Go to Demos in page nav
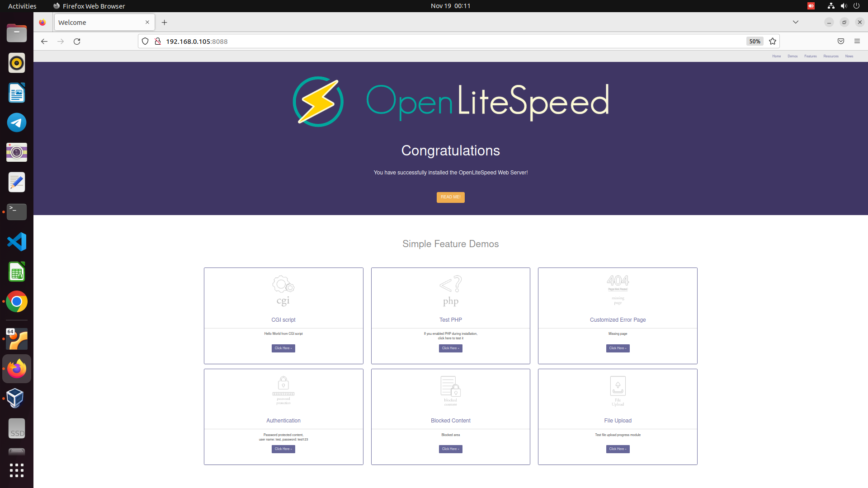 [793, 56]
